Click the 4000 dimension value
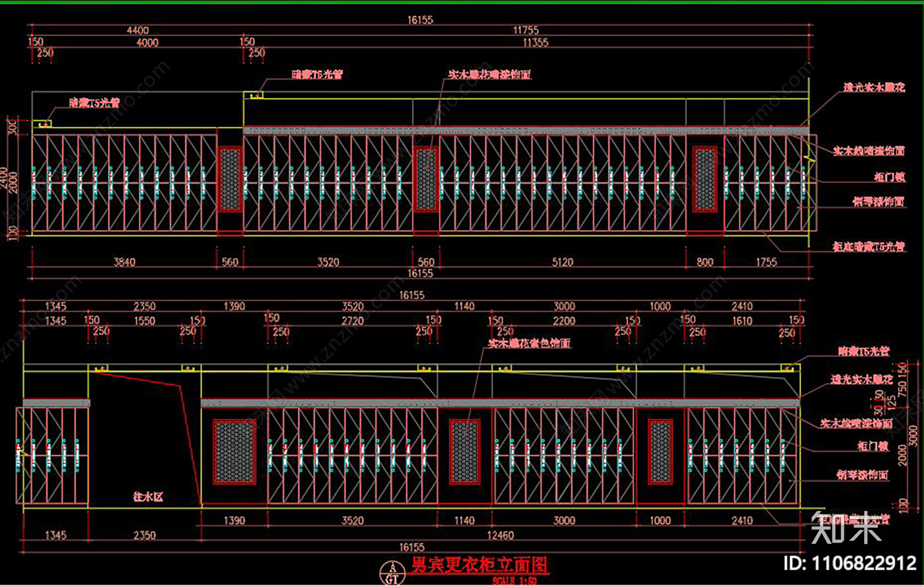Image resolution: width=924 pixels, height=586 pixels. pyautogui.click(x=147, y=43)
